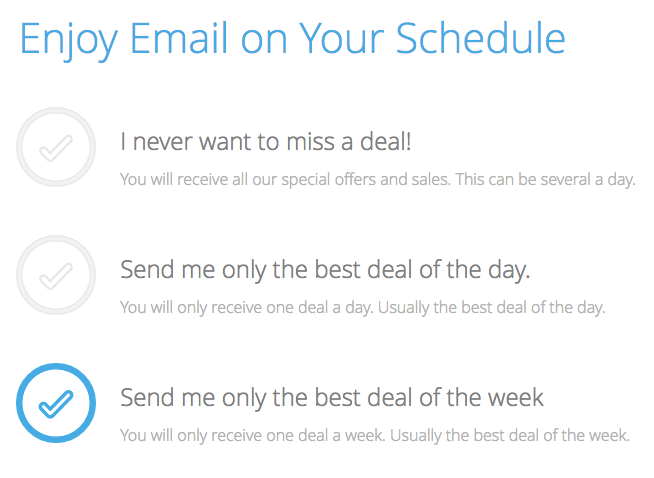
Task: Click 'Send me only the best deal of the week' label
Action: point(332,398)
